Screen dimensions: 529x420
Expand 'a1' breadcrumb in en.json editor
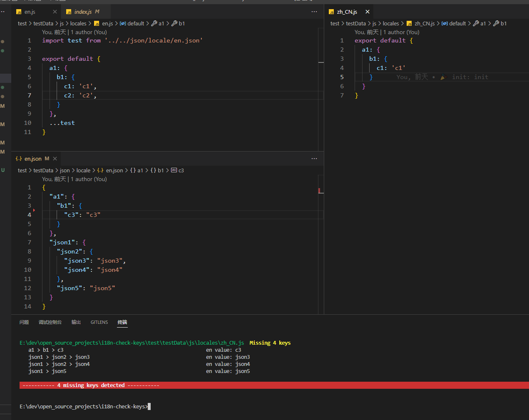[140, 170]
